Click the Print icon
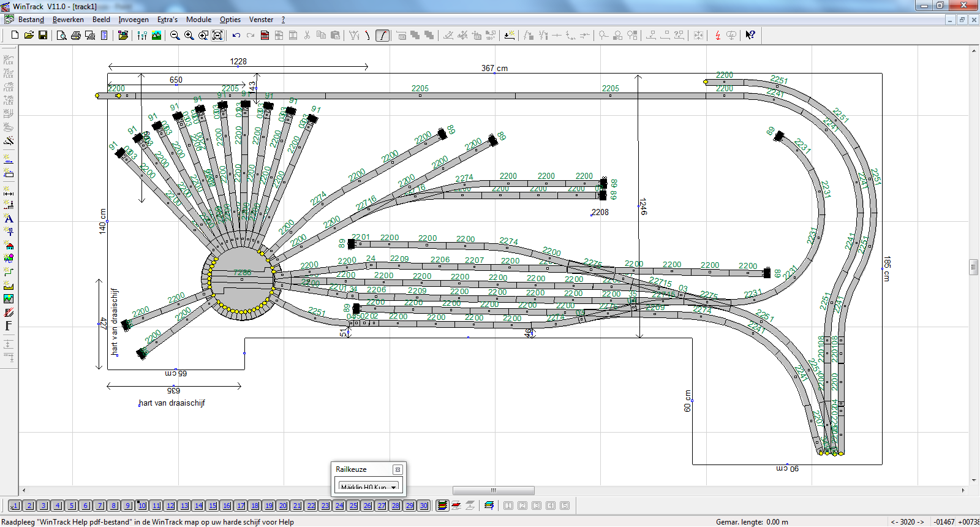The height and width of the screenshot is (527, 980). (x=75, y=35)
